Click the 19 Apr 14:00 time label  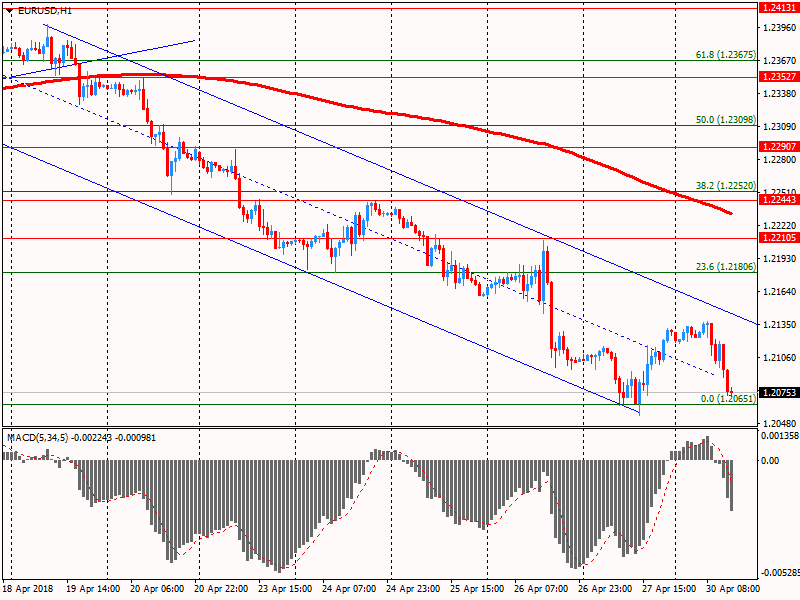point(93,589)
